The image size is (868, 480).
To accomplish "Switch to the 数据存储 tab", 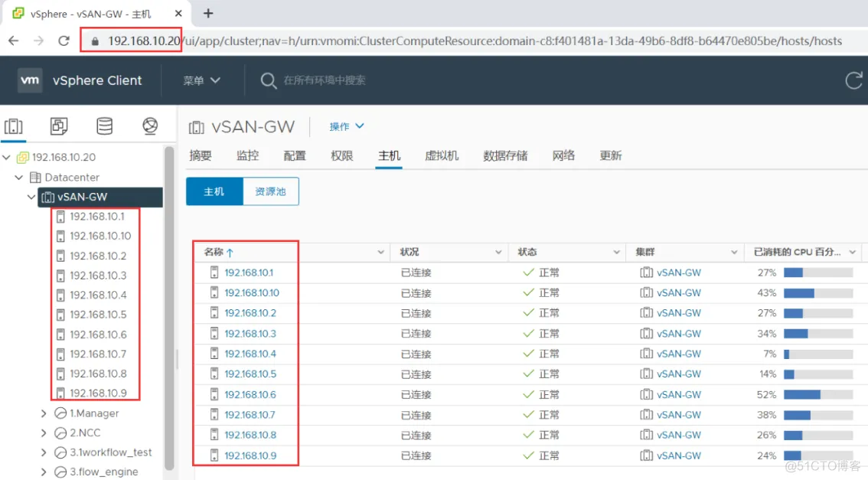I will click(x=505, y=155).
